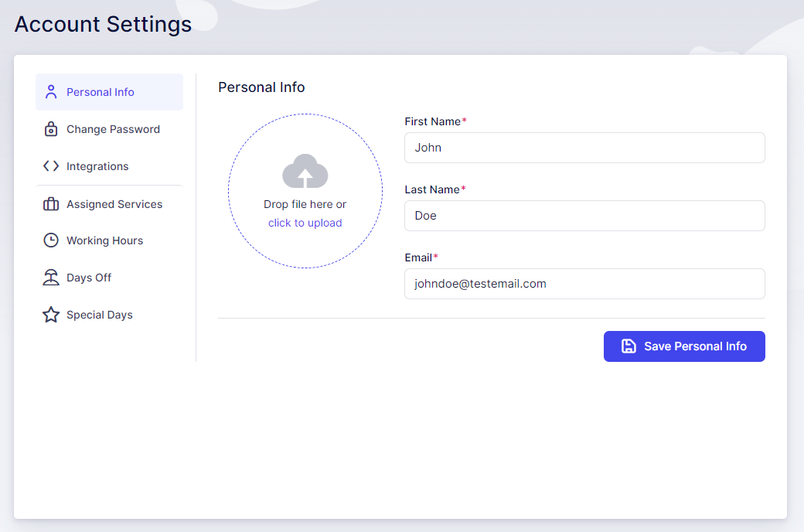The image size is (804, 532).
Task: Focus the Last Name input field
Action: pyautogui.click(x=584, y=216)
